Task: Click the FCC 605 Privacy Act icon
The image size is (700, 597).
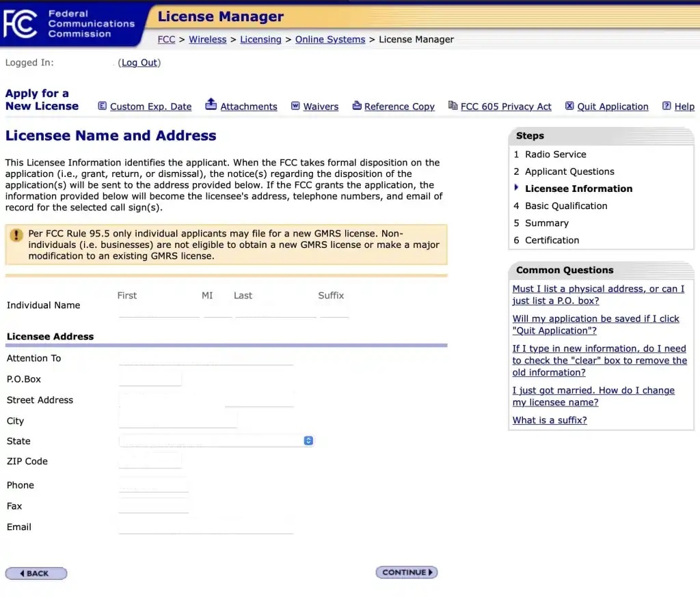Action: tap(453, 105)
